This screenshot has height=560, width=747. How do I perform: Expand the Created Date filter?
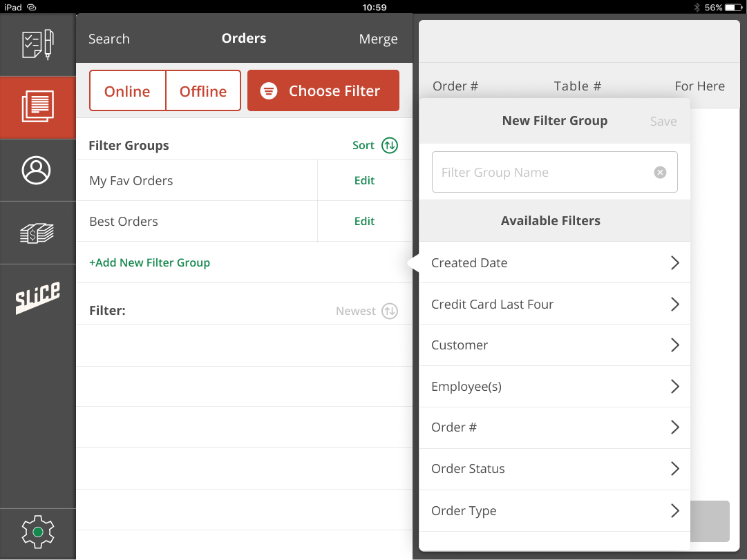[553, 262]
